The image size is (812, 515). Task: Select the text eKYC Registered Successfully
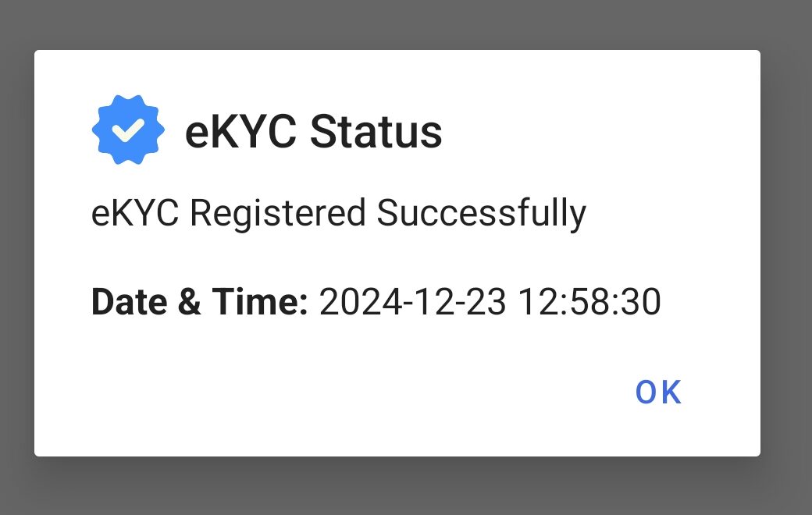point(339,211)
